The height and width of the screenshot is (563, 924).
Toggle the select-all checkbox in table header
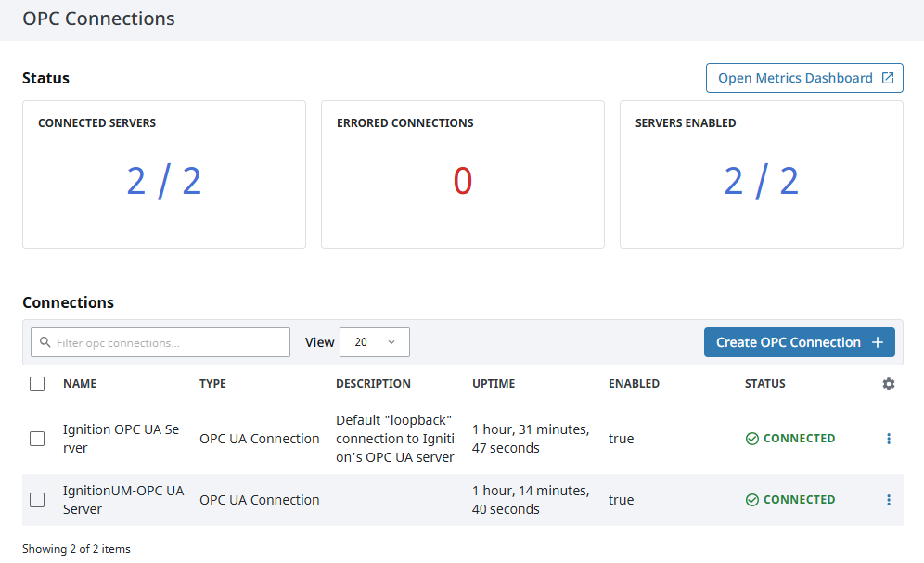pos(37,384)
